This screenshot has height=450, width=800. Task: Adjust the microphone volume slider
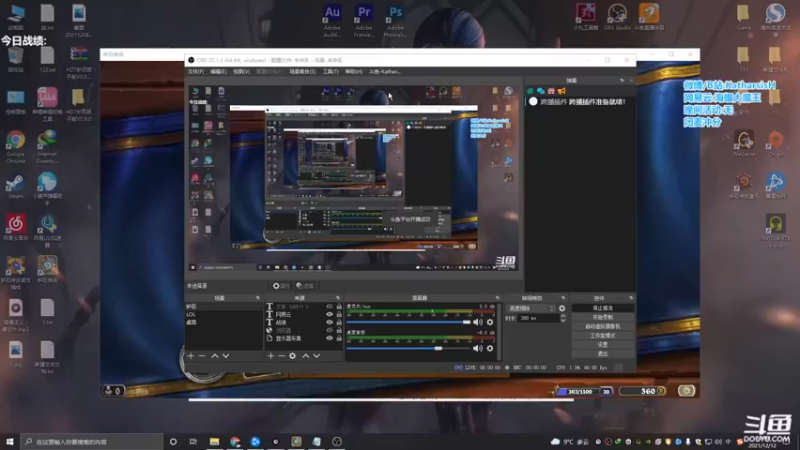coord(408,322)
